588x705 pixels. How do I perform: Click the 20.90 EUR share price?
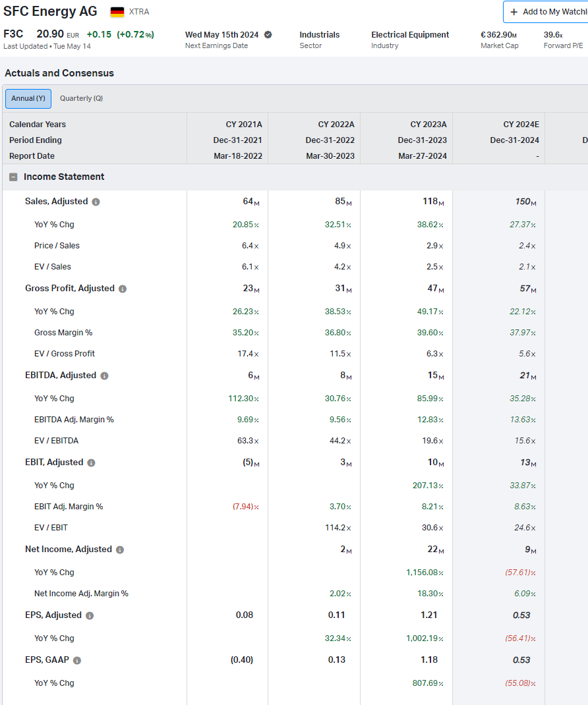[x=57, y=34]
